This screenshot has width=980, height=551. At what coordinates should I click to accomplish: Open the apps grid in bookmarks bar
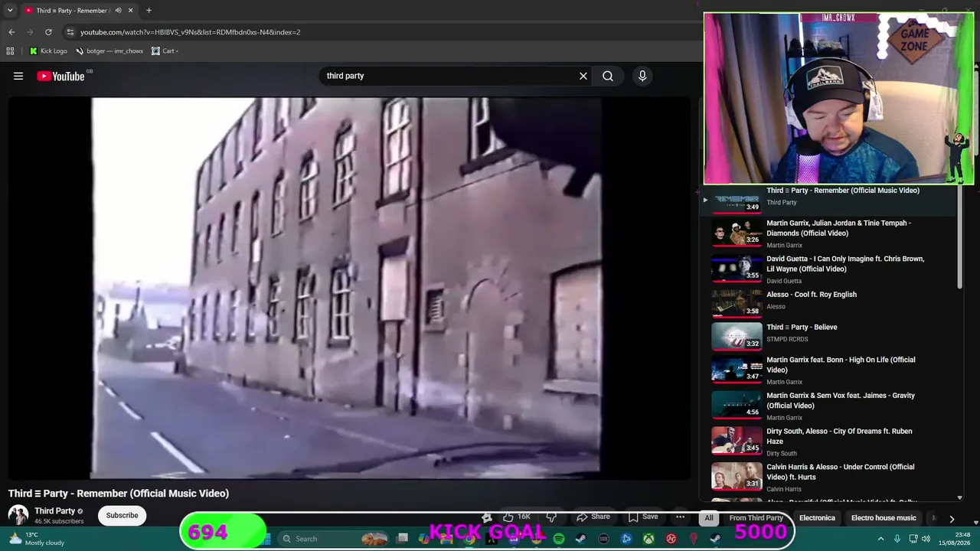coord(10,51)
